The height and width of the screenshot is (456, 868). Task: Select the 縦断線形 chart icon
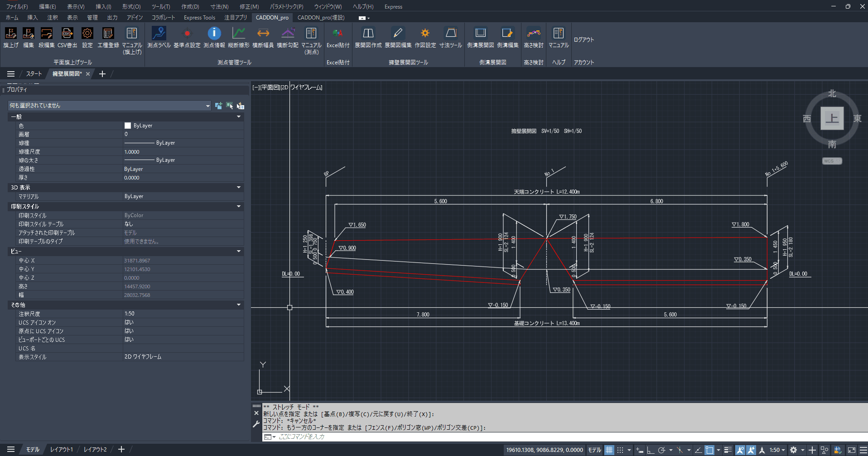(238, 34)
